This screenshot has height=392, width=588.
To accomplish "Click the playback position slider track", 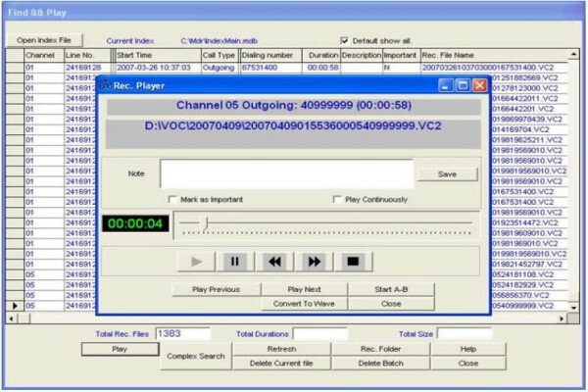I will [325, 223].
